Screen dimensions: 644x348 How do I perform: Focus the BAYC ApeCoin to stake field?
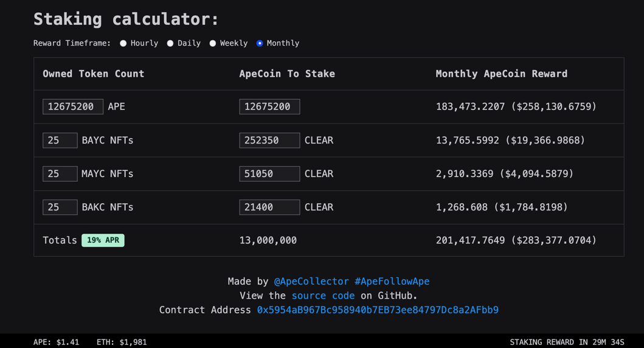pos(269,140)
